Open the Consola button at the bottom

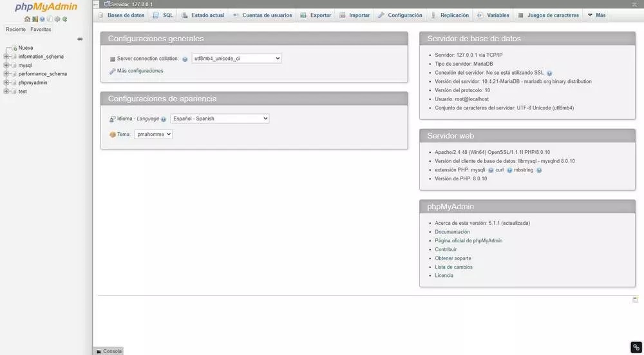(x=109, y=351)
